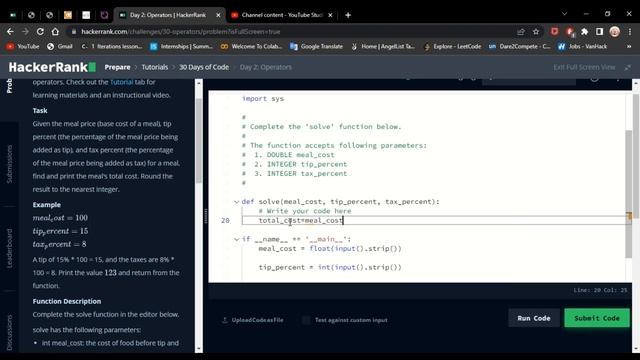
Task: Close the Day 2: Operators tab
Action: pos(218,15)
